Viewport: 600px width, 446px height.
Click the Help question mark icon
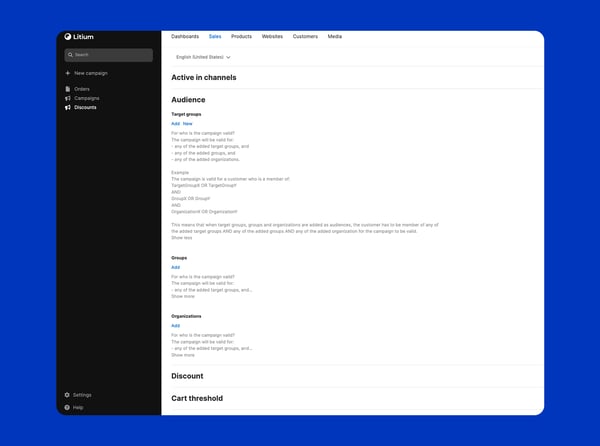(x=67, y=407)
